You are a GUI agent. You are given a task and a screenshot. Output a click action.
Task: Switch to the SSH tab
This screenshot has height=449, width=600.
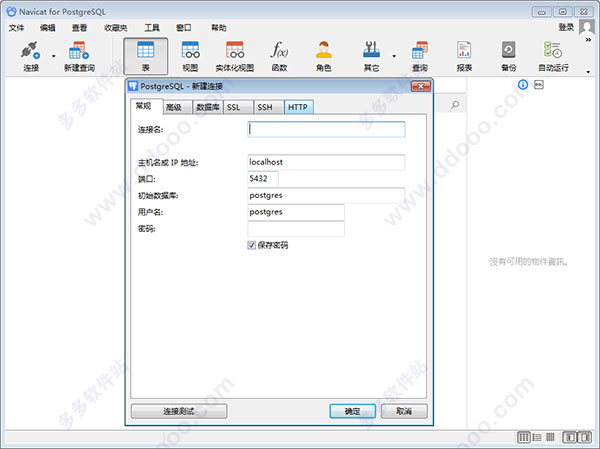click(269, 108)
